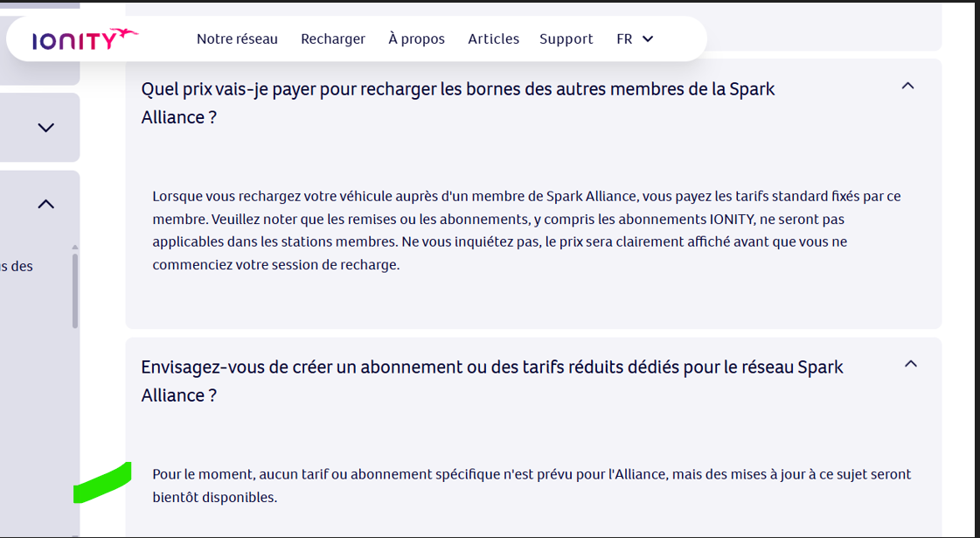Viewport: 980px width, 538px height.
Task: Click the paragraph about tarifs standard Spark Alliance
Action: click(527, 230)
